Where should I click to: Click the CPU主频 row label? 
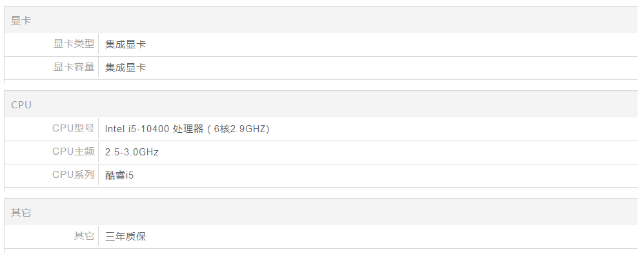(73, 152)
